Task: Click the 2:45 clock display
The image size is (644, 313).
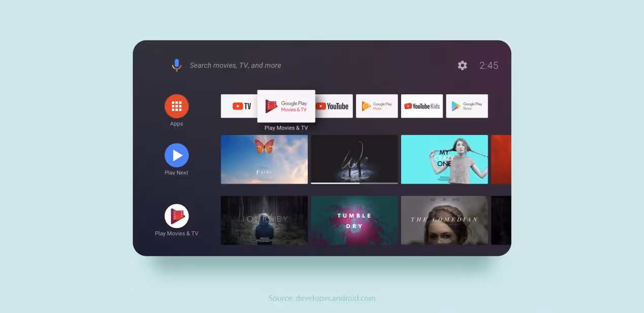Action: [x=488, y=65]
